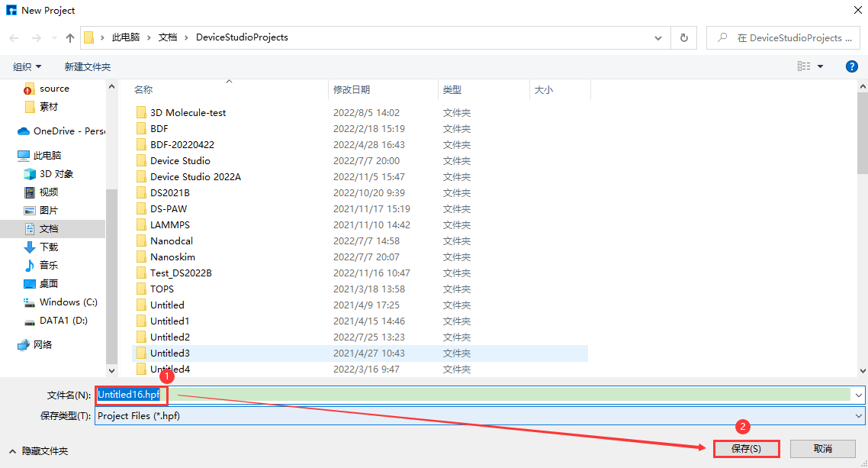Expand the address bar history dropdown

click(659, 37)
